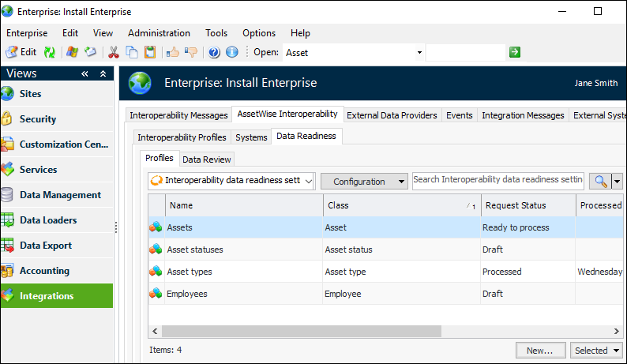This screenshot has height=364, width=627.
Task: Click the green refresh arrows icon
Action: click(x=49, y=52)
